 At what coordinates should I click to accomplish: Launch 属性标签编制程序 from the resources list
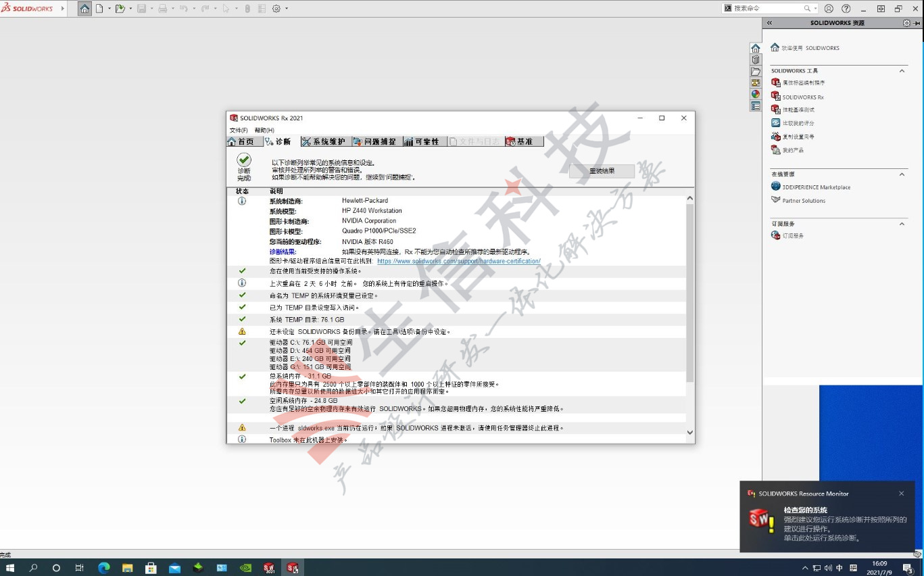click(798, 82)
